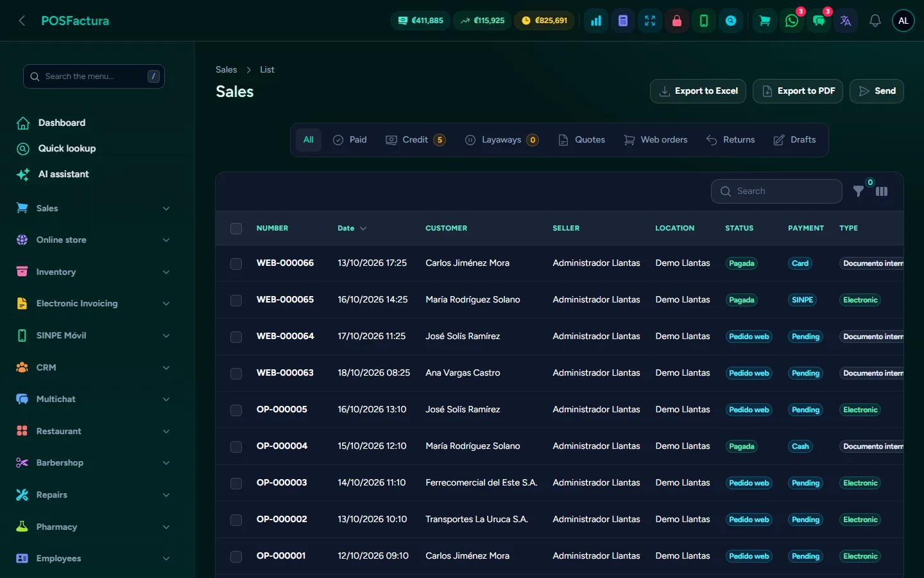Click the Send button

877,91
